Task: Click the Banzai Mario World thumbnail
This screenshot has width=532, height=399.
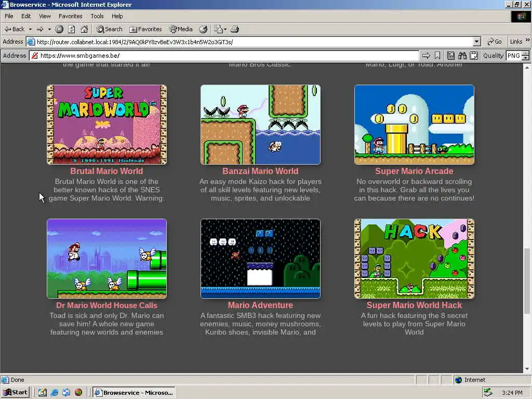Action: [260, 125]
